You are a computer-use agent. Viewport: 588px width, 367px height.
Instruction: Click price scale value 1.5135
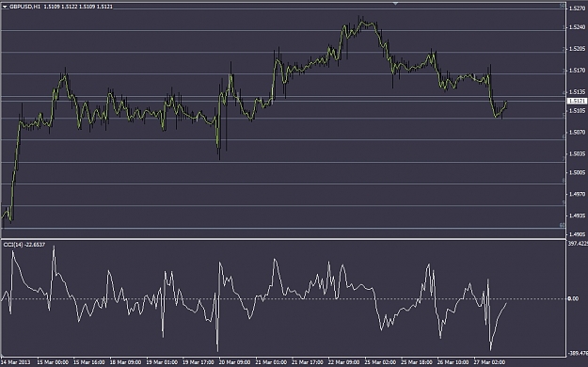click(x=577, y=91)
